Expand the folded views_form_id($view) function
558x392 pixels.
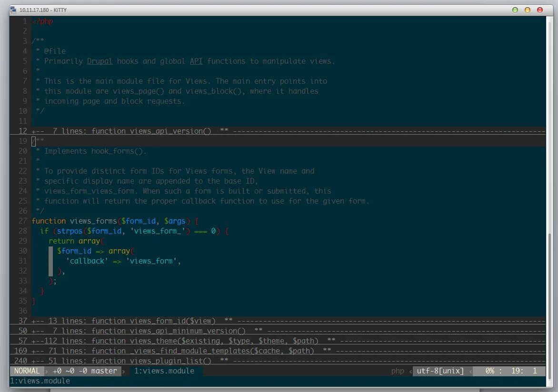pyautogui.click(x=278, y=321)
